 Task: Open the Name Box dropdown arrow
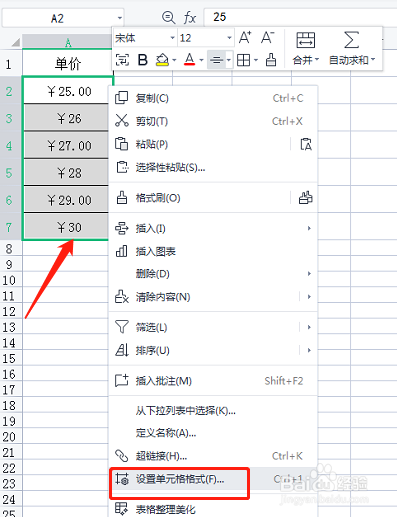coord(119,18)
